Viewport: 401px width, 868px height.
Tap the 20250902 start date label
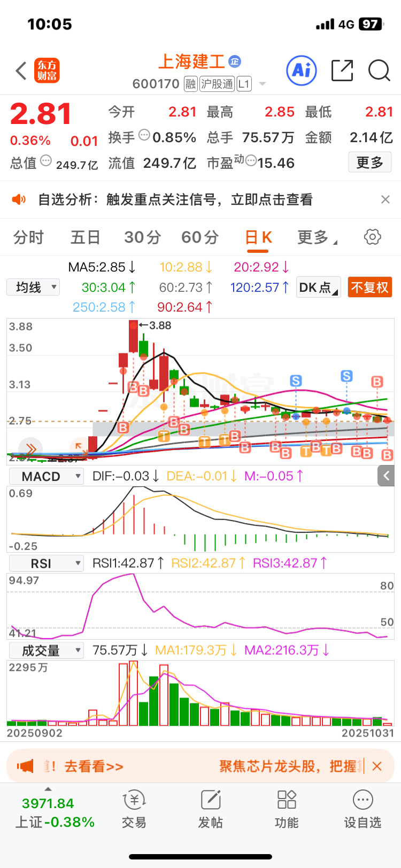[35, 733]
